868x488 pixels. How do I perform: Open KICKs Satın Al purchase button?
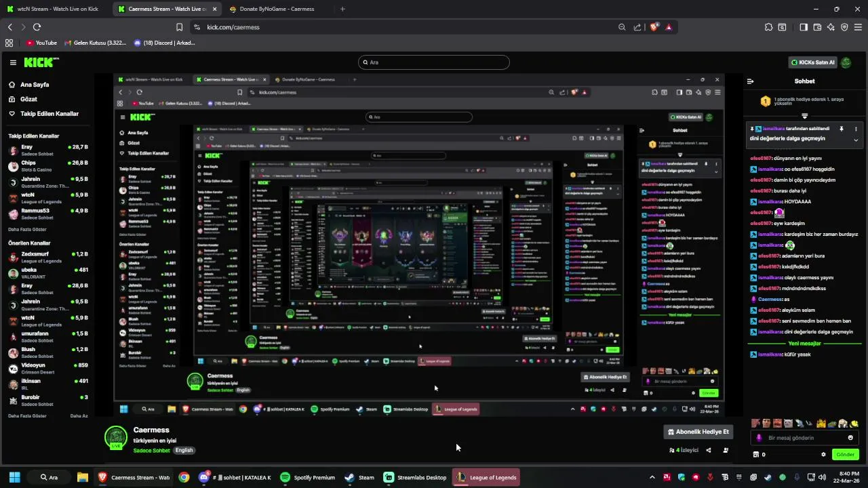click(x=812, y=62)
